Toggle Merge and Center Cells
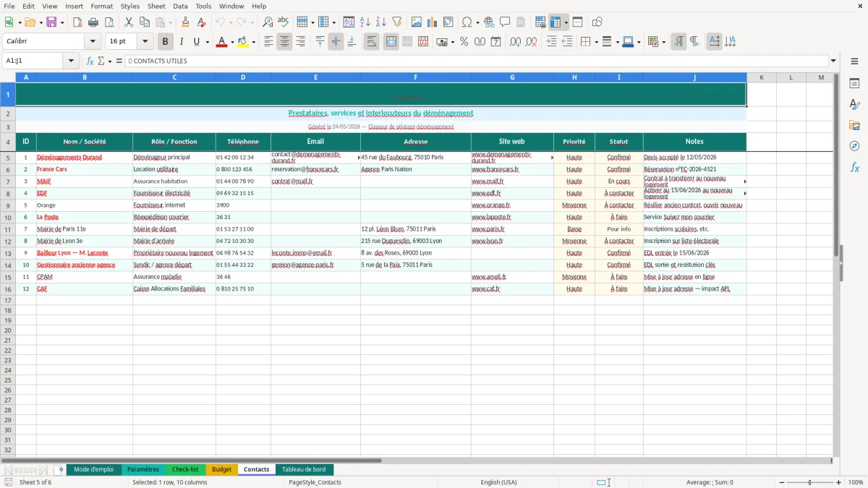The image size is (868, 488). [391, 42]
